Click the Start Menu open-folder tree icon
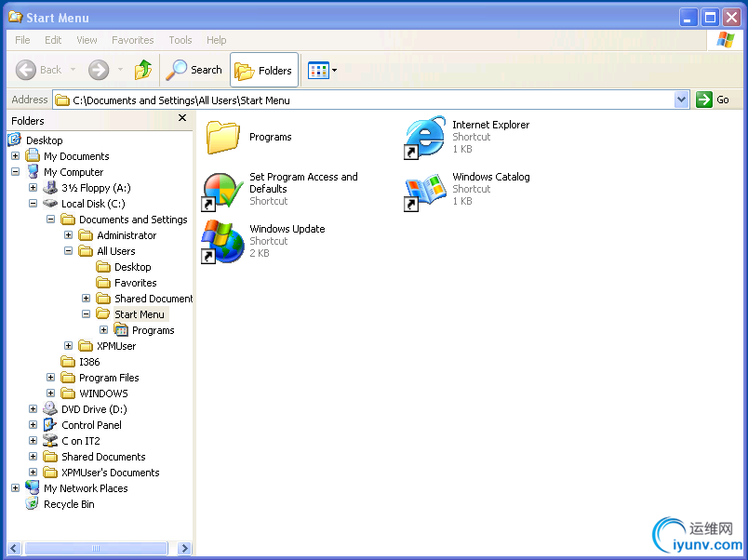Screen dimensions: 748x560 coord(103,313)
